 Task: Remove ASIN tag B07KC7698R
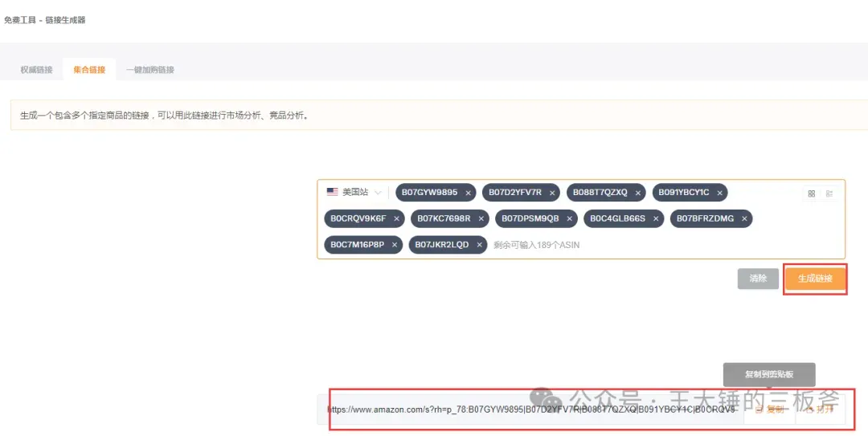[x=481, y=219]
